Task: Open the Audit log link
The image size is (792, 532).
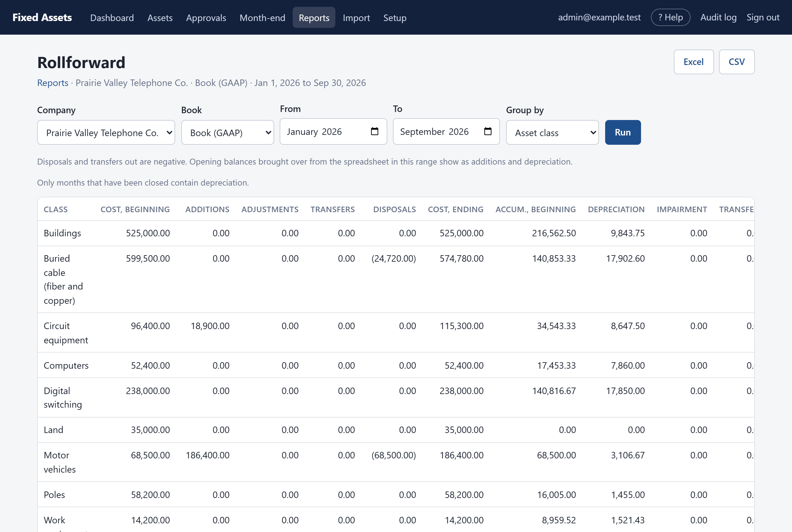Action: pyautogui.click(x=718, y=17)
